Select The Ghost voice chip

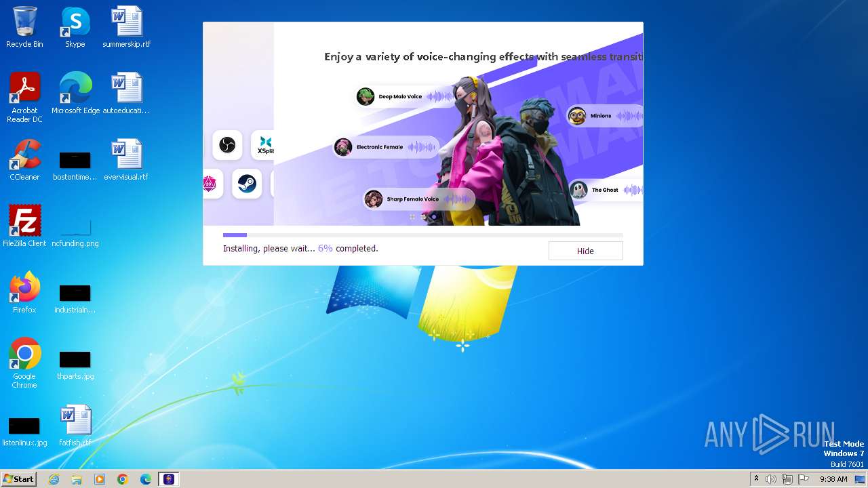pyautogui.click(x=606, y=190)
